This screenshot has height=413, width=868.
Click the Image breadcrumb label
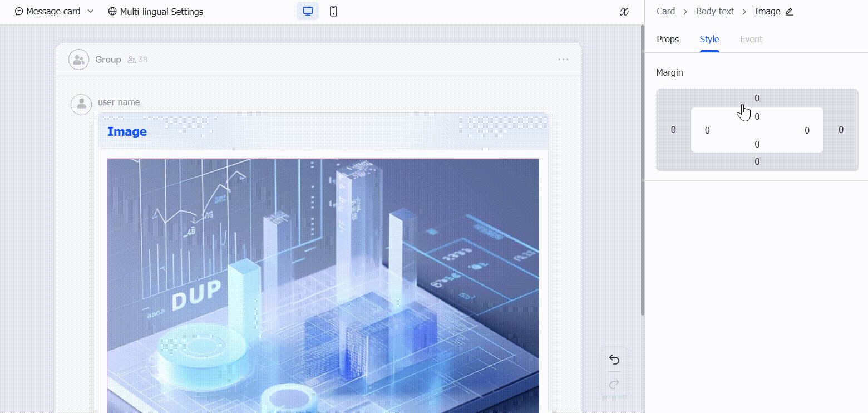pyautogui.click(x=767, y=11)
